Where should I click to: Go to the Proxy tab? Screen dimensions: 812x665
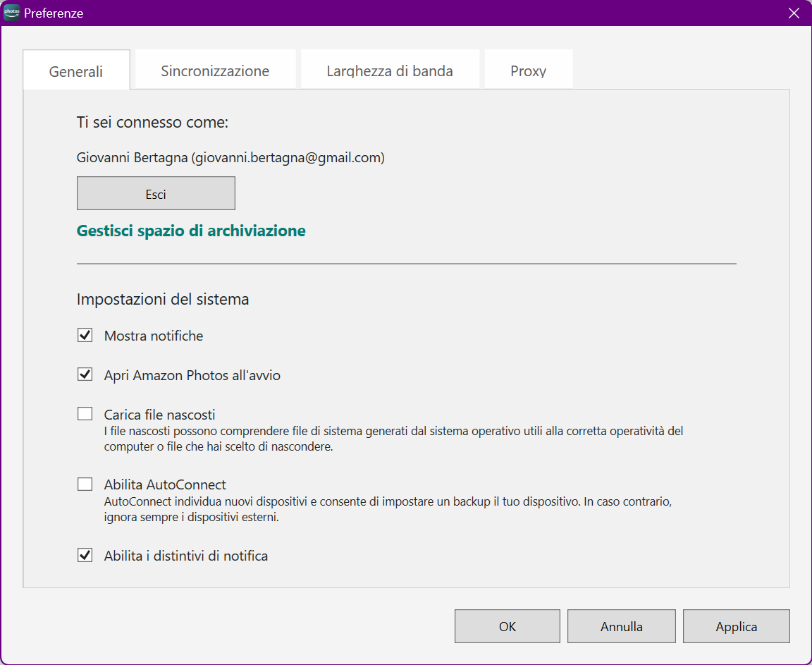(528, 69)
